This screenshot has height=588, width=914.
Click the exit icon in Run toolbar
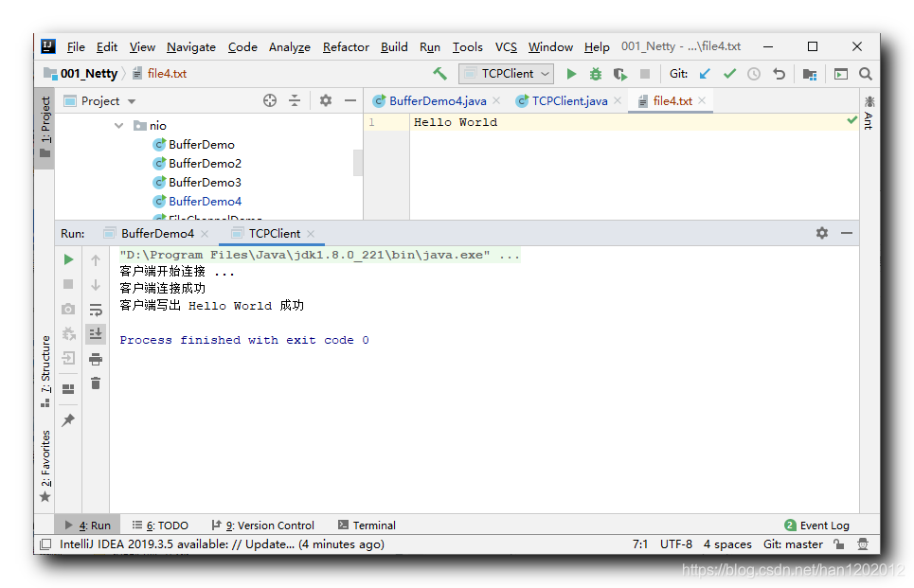[68, 358]
